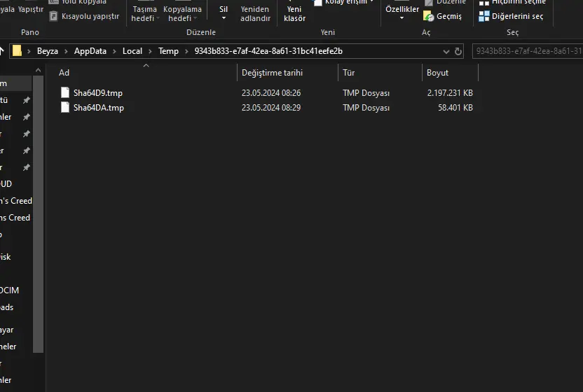Create a new folder with Yeni klasör
Screen dimensions: 583x392
(x=294, y=13)
